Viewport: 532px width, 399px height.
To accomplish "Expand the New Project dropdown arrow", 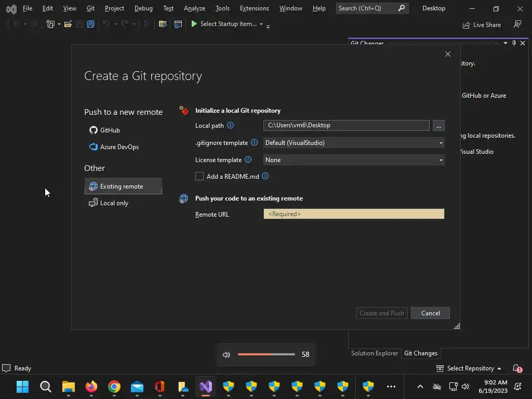I will tap(59, 24).
